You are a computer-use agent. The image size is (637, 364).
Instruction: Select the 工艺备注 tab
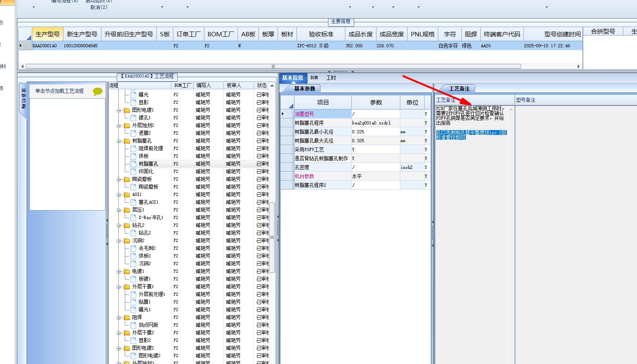(x=459, y=88)
